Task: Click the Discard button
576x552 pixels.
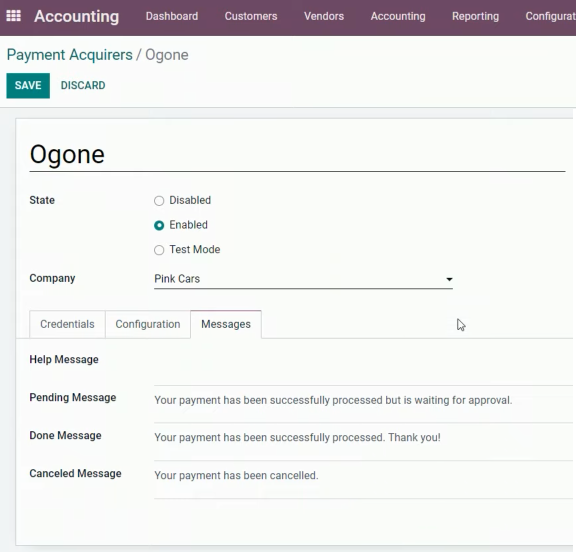Action: pos(83,86)
